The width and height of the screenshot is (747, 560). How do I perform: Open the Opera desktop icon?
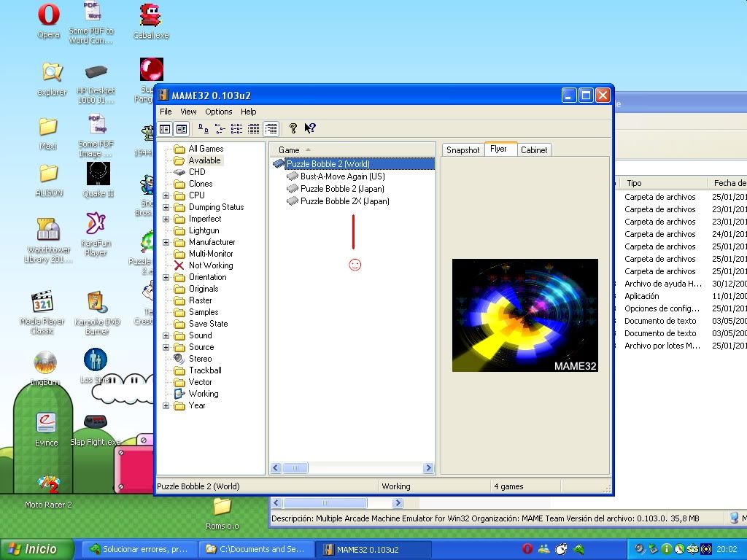click(49, 21)
